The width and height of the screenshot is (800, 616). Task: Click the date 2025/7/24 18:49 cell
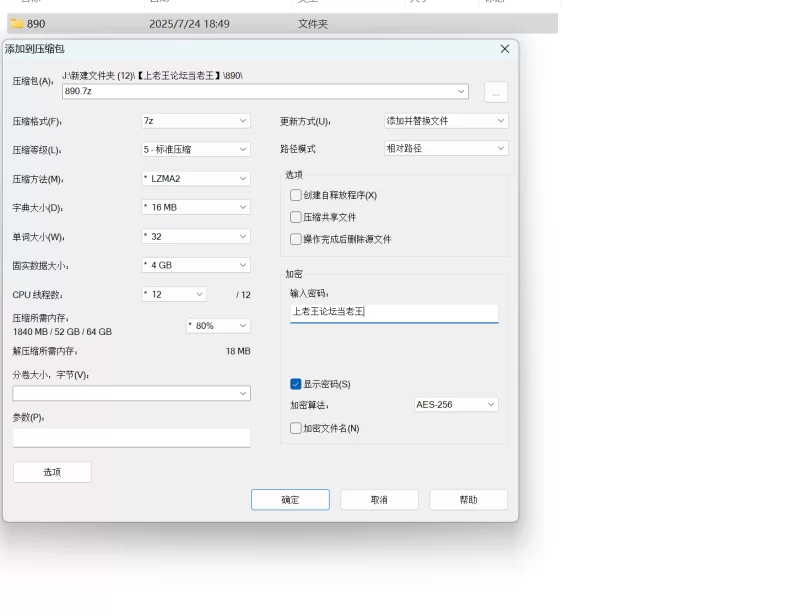[x=189, y=24]
